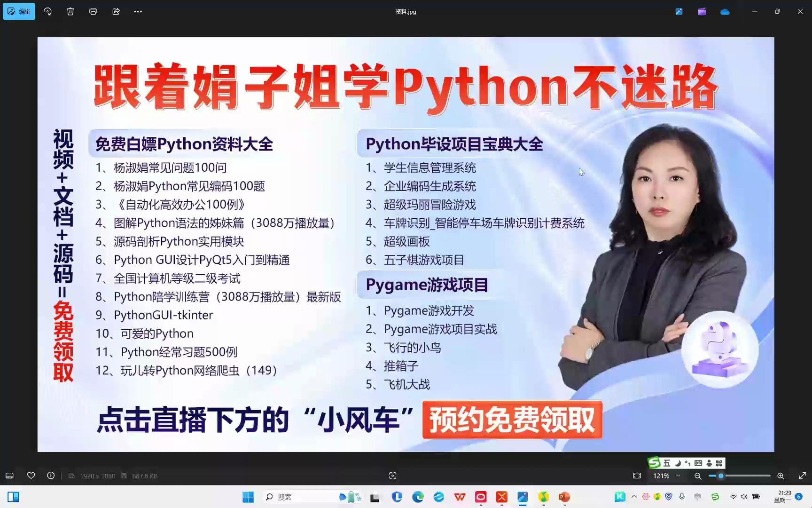The height and width of the screenshot is (508, 812).
Task: Fit the image to the window
Action: [637, 476]
